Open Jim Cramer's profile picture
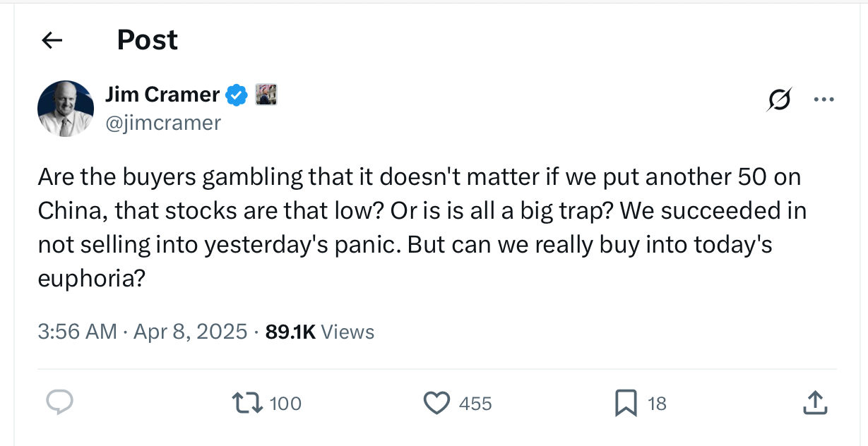868x446 pixels. click(66, 108)
